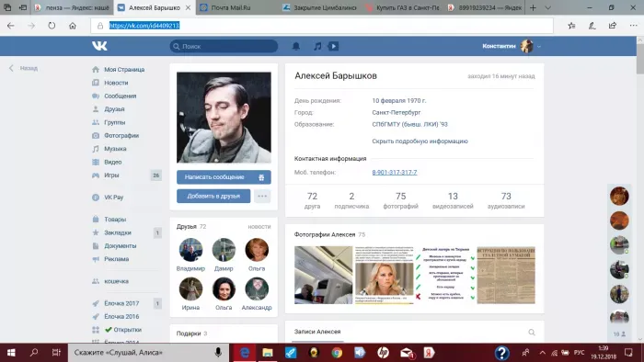Open Windows Start menu
Viewport: 644px width, 362px height.
[11, 353]
